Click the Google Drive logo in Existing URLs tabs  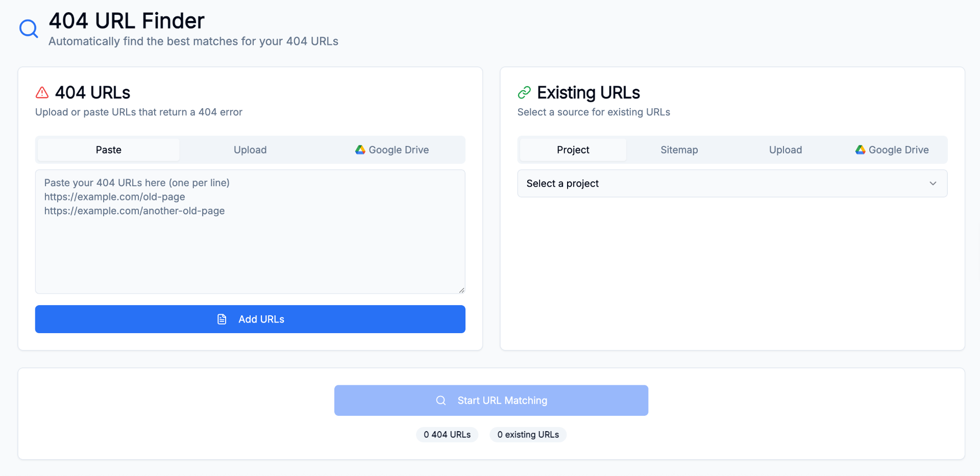point(861,149)
